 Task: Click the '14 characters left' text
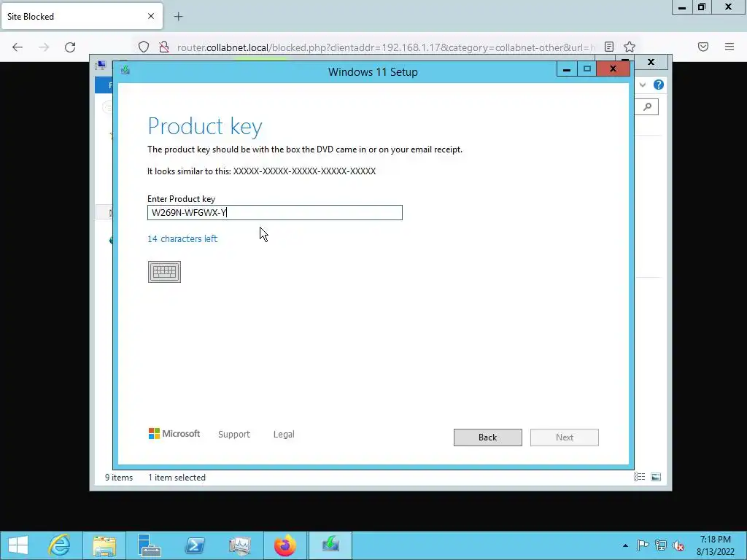pos(182,239)
